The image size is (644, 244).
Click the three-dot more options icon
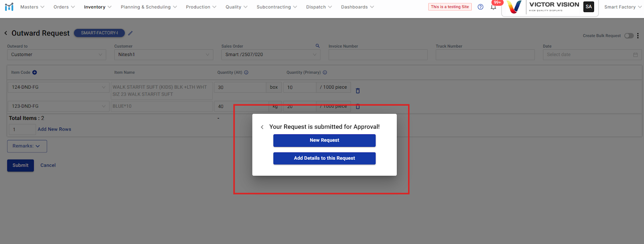point(638,36)
